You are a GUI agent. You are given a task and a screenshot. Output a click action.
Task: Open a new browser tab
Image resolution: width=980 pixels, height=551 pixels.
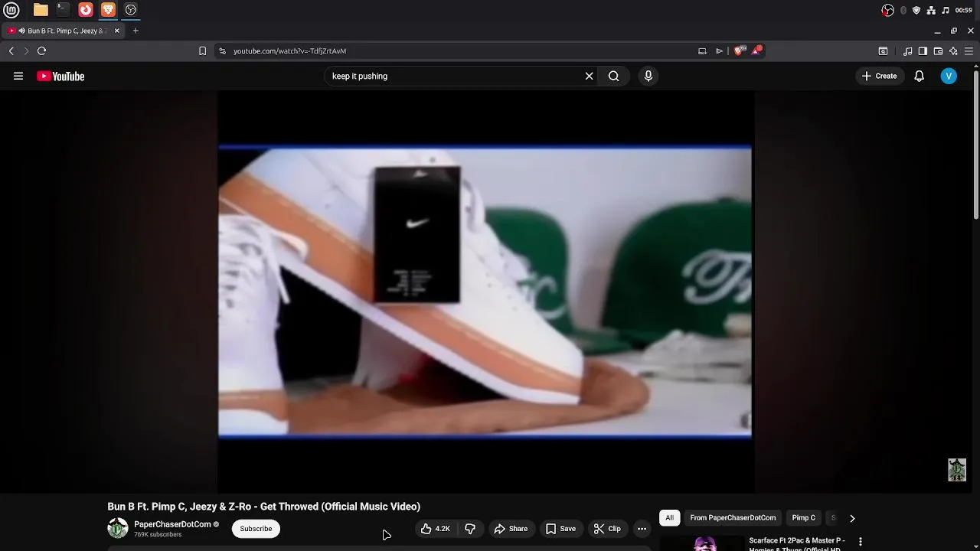click(x=136, y=31)
